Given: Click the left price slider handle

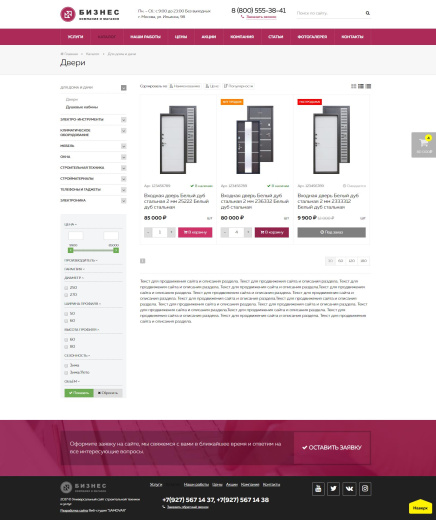Looking at the screenshot, I should [x=71, y=250].
